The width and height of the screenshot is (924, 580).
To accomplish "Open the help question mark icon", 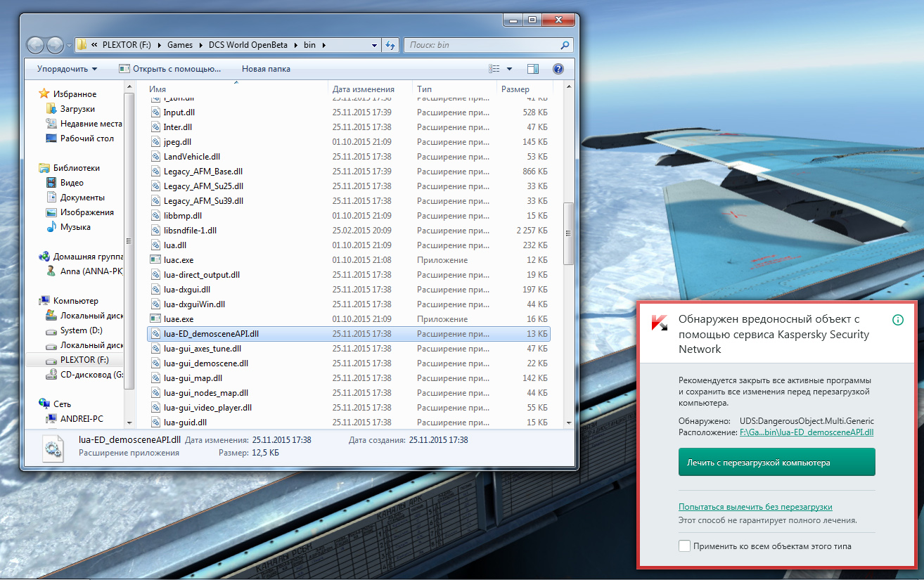I will coord(558,69).
